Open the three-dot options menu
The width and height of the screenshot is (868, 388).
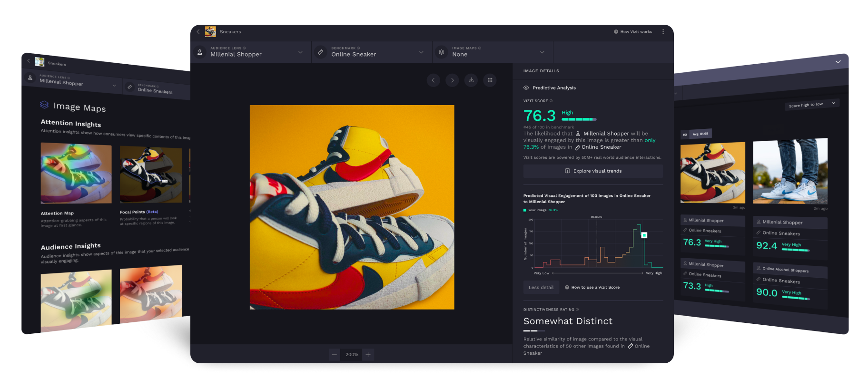663,32
